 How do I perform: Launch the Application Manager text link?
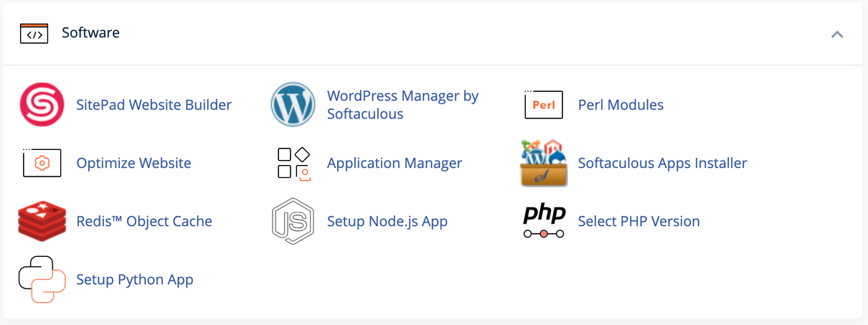pos(394,164)
